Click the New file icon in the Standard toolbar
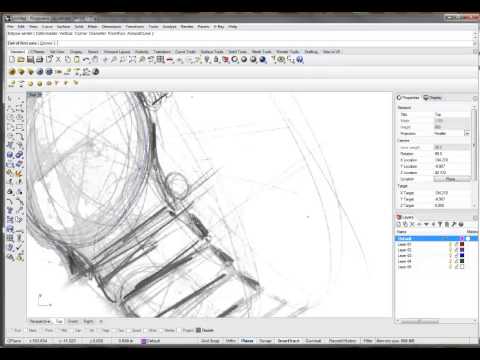The height and width of the screenshot is (360, 480). [x=12, y=60]
